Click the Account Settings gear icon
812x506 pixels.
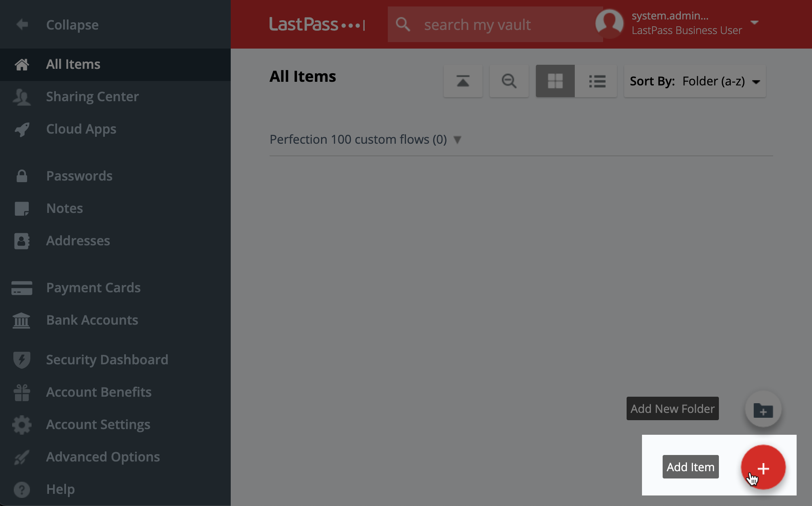[22, 425]
